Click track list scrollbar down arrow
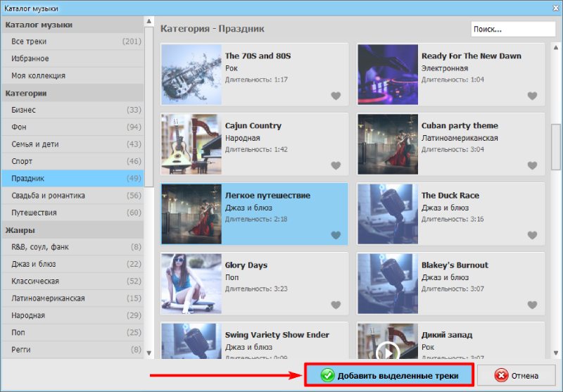 pyautogui.click(x=556, y=353)
